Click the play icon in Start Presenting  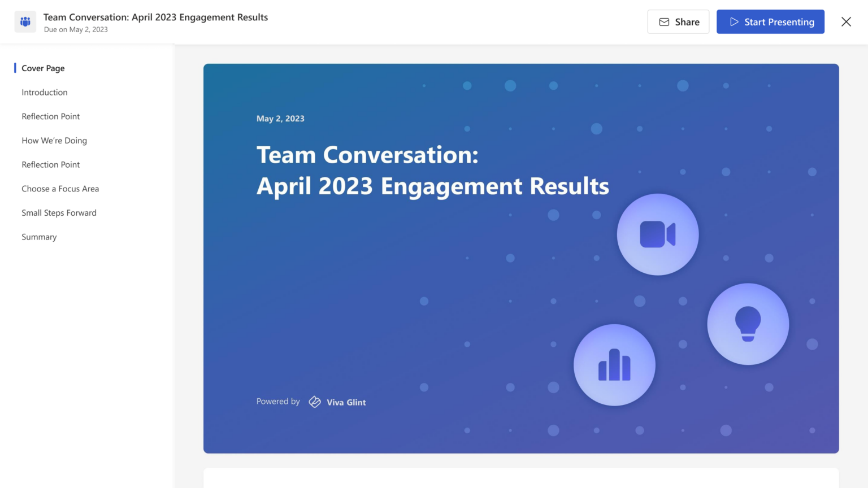734,22
